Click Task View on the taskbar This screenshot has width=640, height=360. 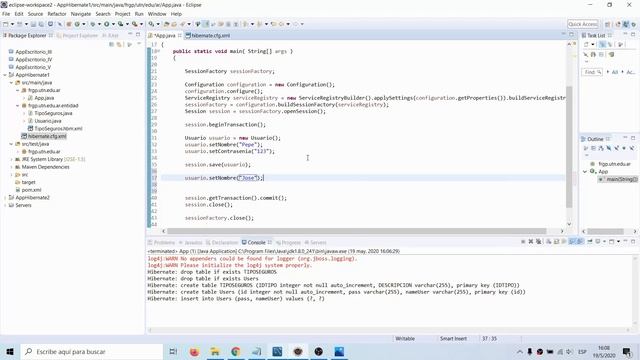173,351
